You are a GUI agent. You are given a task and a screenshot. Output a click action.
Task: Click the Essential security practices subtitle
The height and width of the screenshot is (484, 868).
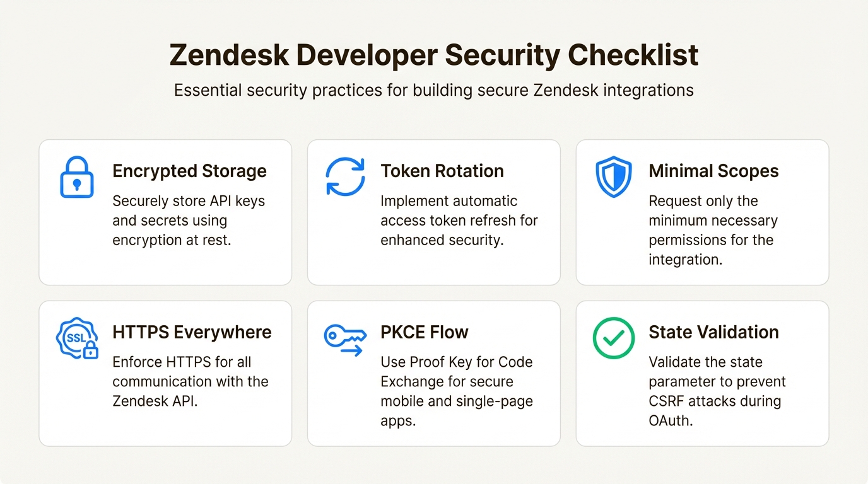point(434,90)
